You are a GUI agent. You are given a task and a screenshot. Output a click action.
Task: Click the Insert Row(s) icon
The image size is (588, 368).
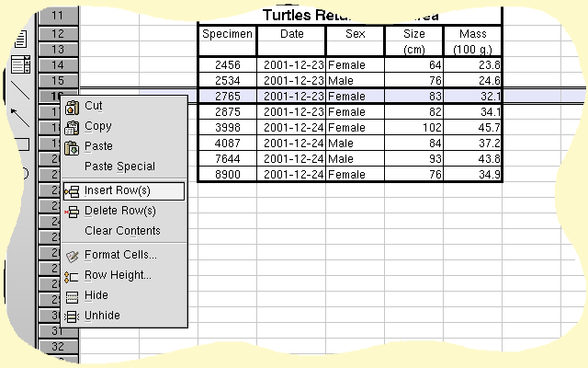[72, 192]
